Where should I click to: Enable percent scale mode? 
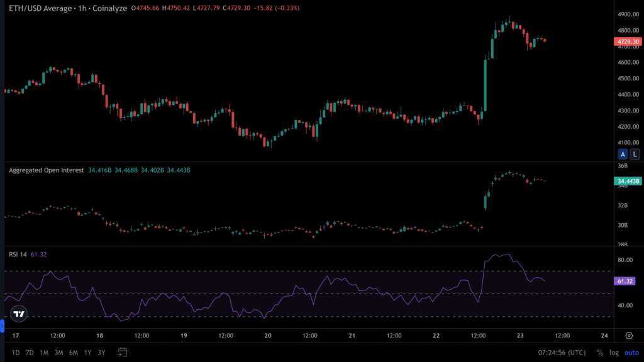pyautogui.click(x=600, y=353)
